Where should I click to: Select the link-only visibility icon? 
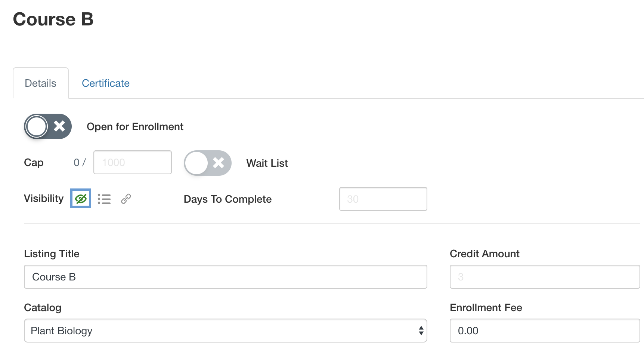pyautogui.click(x=126, y=199)
